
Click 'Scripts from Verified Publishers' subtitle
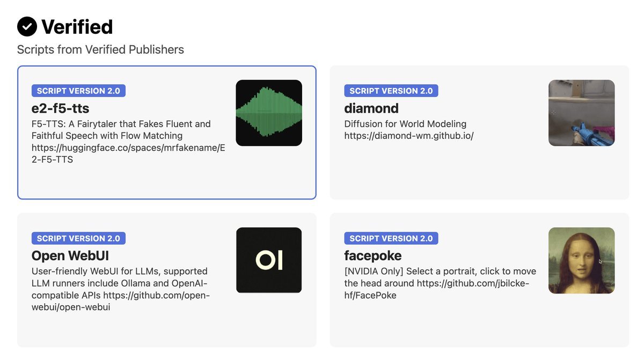100,50
